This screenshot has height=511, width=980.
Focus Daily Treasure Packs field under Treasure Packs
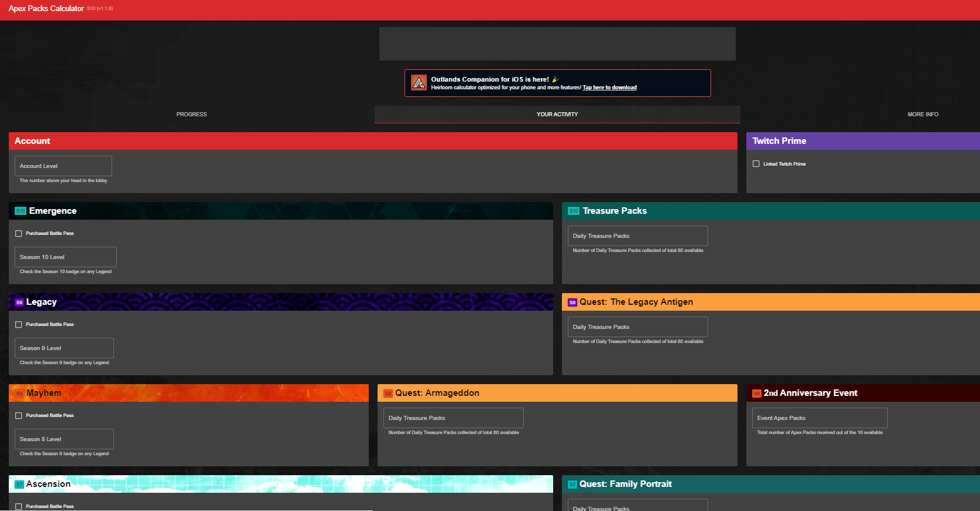[638, 236]
